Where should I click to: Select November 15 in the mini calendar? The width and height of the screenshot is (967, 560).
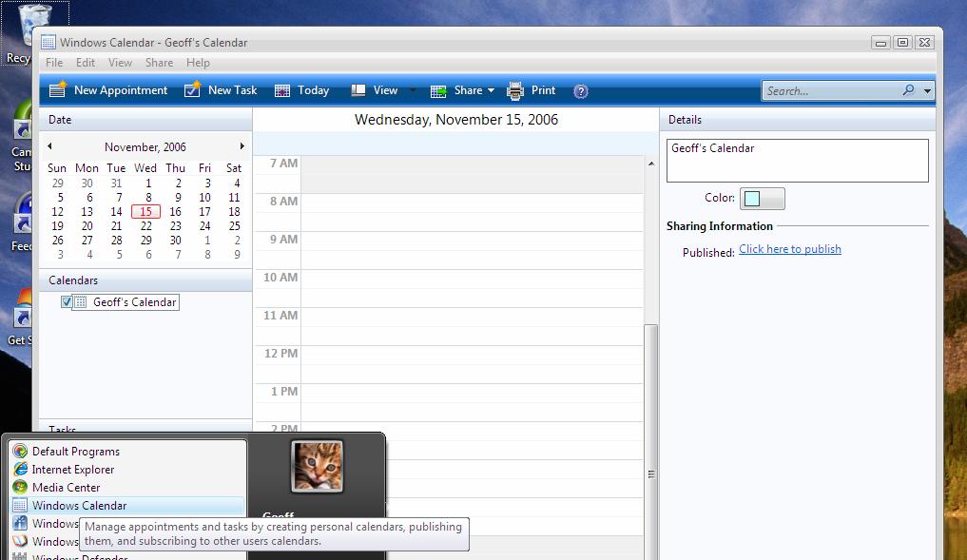point(146,211)
